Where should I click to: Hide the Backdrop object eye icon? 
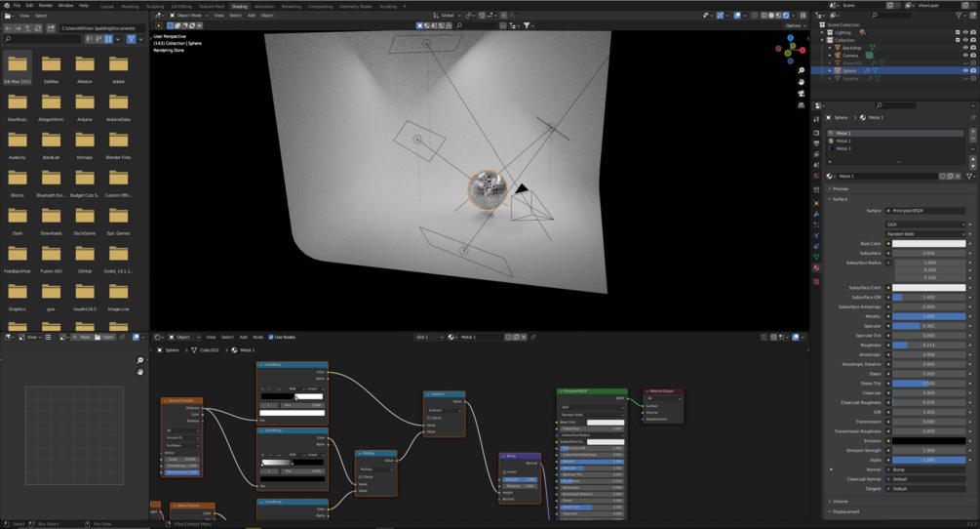965,48
